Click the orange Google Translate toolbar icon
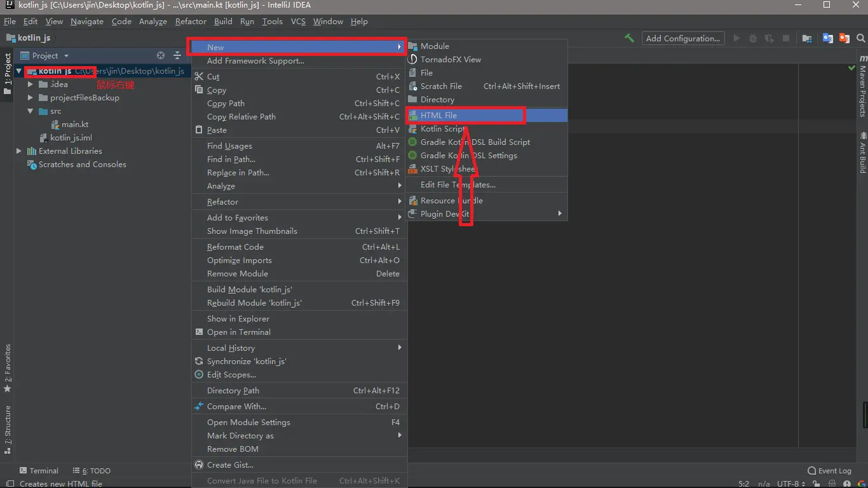The image size is (868, 488). (x=844, y=38)
